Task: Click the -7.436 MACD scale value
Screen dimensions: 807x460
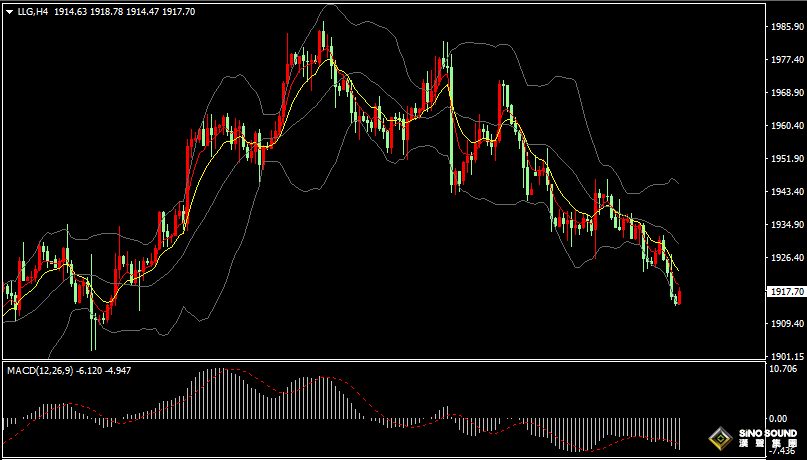Action: click(783, 453)
